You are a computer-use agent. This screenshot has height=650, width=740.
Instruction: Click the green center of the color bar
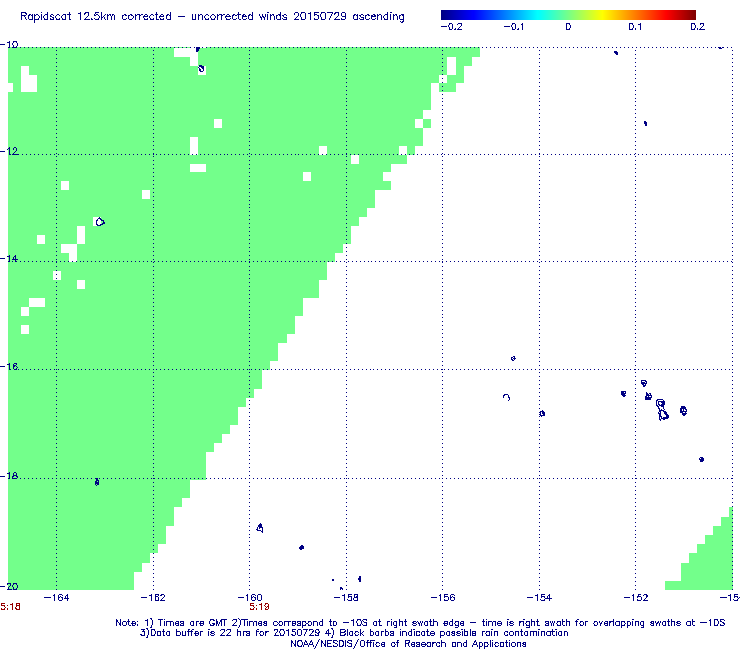coord(568,15)
